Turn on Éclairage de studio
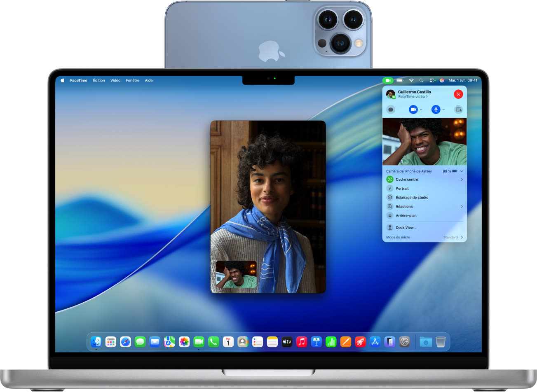Image resolution: width=537 pixels, height=392 pixels. point(412,197)
